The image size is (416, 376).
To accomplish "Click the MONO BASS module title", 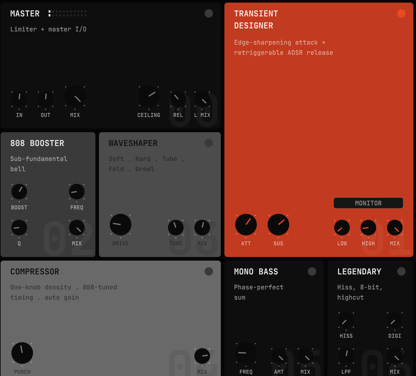I will pos(256,271).
